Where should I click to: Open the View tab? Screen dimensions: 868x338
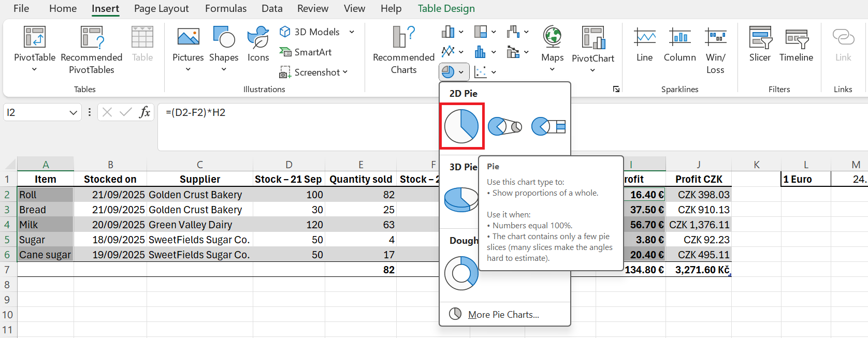coord(354,8)
